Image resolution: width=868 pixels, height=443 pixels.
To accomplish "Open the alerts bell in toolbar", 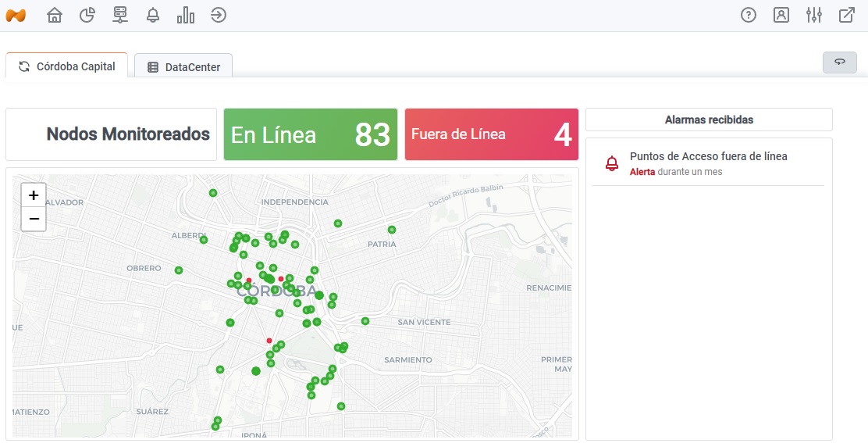I will click(153, 15).
